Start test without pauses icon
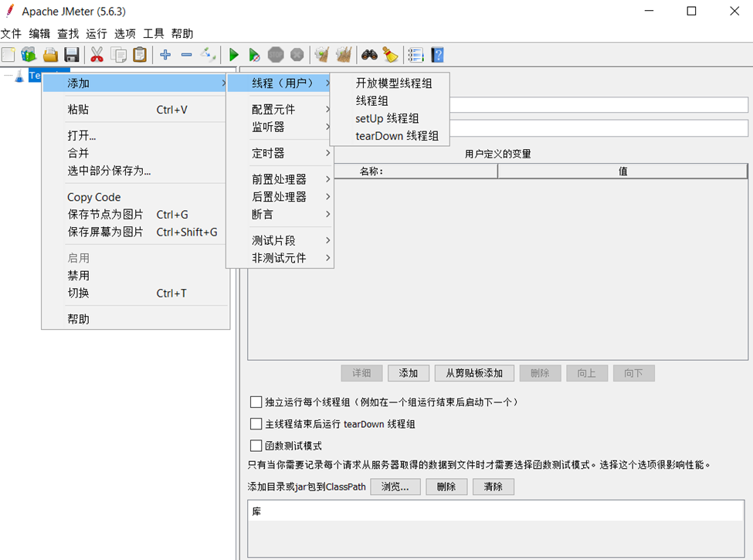The image size is (753, 560). point(254,55)
